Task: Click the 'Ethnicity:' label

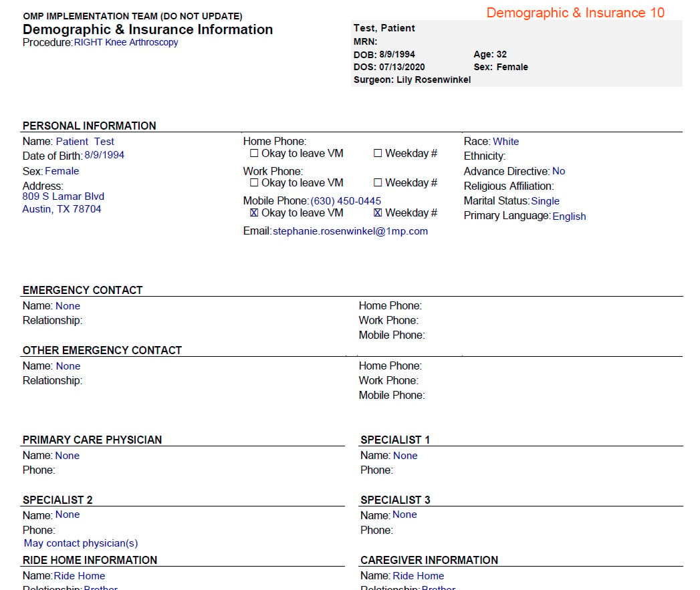Action: (484, 156)
